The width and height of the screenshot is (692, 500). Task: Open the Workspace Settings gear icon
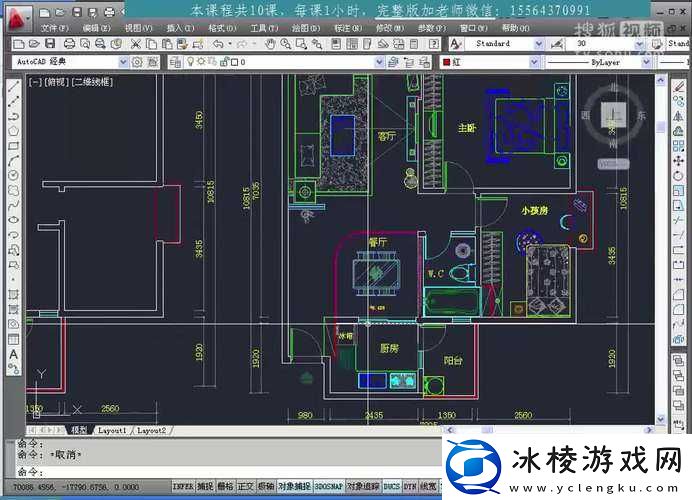pyautogui.click(x=137, y=62)
